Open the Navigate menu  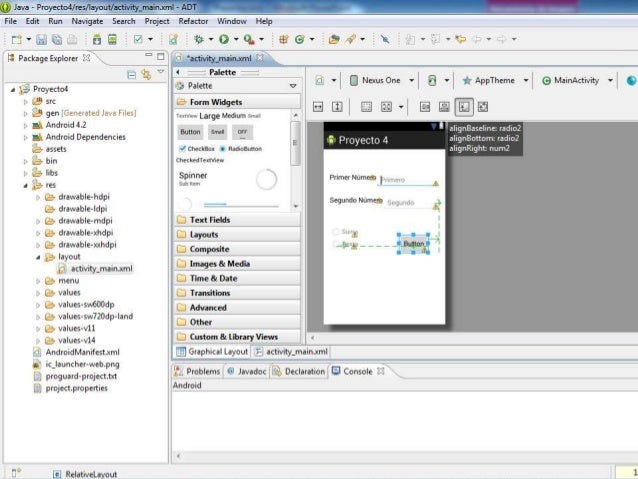(x=87, y=21)
